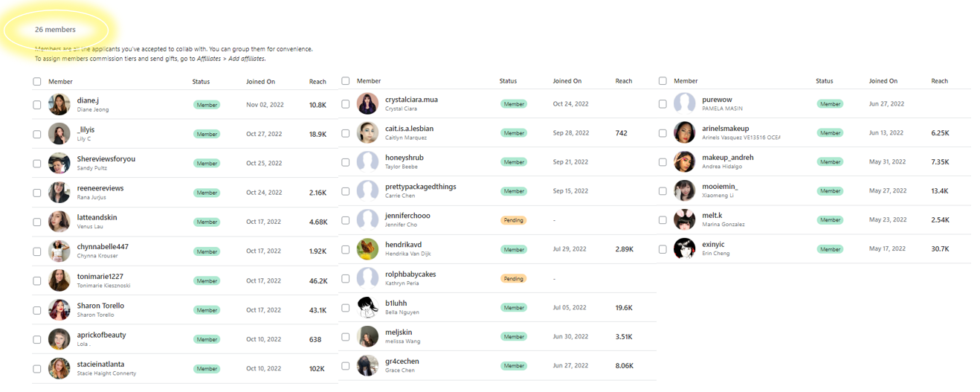Click purewow default avatar icon
Viewport: 980px width, 392px height.
pos(684,103)
